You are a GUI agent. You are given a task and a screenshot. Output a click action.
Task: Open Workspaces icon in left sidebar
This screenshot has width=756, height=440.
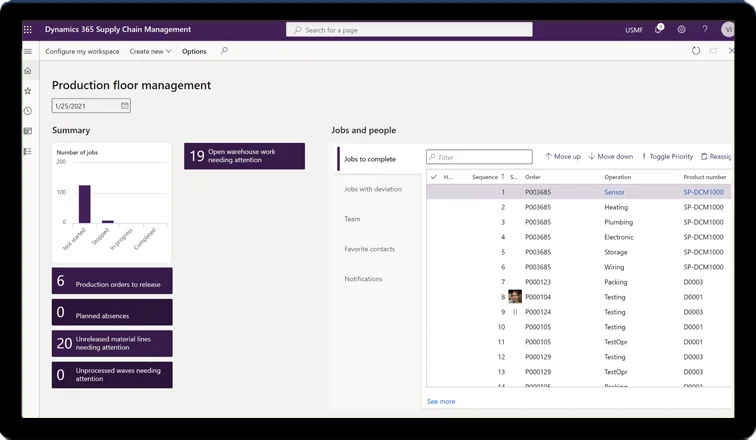pos(28,131)
